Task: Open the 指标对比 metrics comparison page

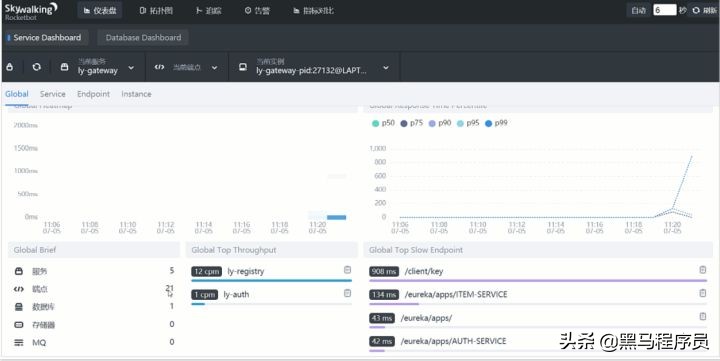Action: (x=313, y=11)
